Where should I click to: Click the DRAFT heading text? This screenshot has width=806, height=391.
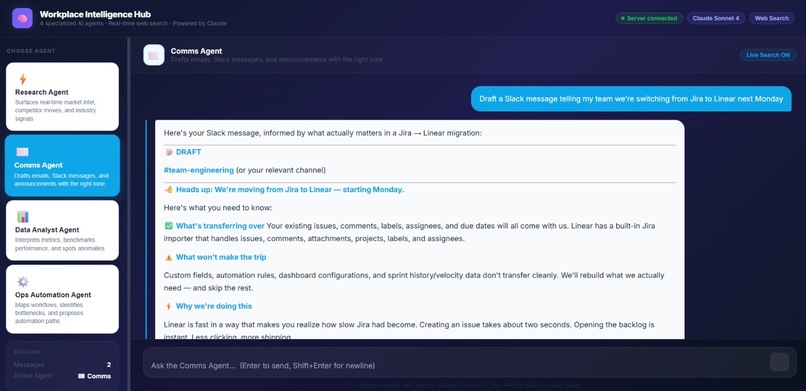point(188,152)
